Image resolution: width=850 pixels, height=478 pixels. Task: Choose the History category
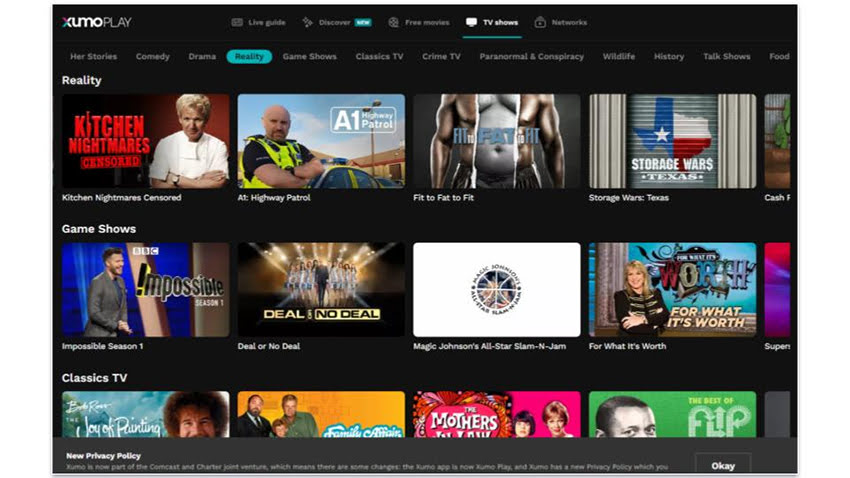pyautogui.click(x=669, y=56)
